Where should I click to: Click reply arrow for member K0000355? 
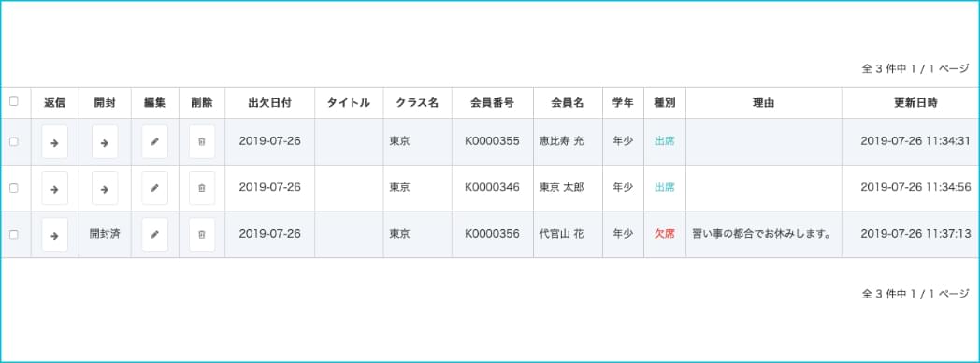coord(55,142)
